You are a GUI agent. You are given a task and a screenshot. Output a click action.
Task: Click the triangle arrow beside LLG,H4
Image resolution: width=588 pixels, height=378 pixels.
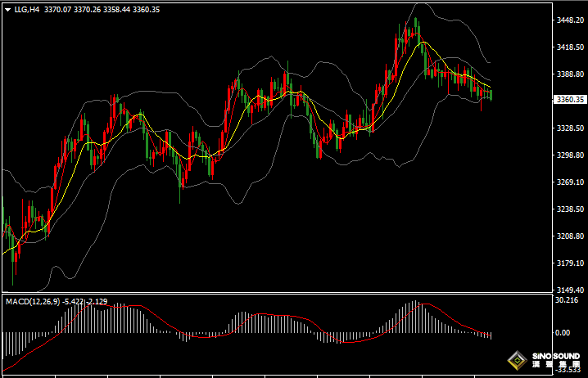[8, 10]
